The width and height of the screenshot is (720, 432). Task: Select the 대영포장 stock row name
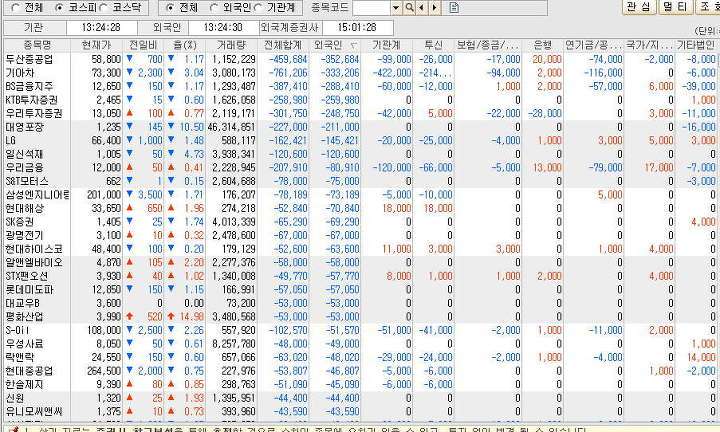coord(24,127)
